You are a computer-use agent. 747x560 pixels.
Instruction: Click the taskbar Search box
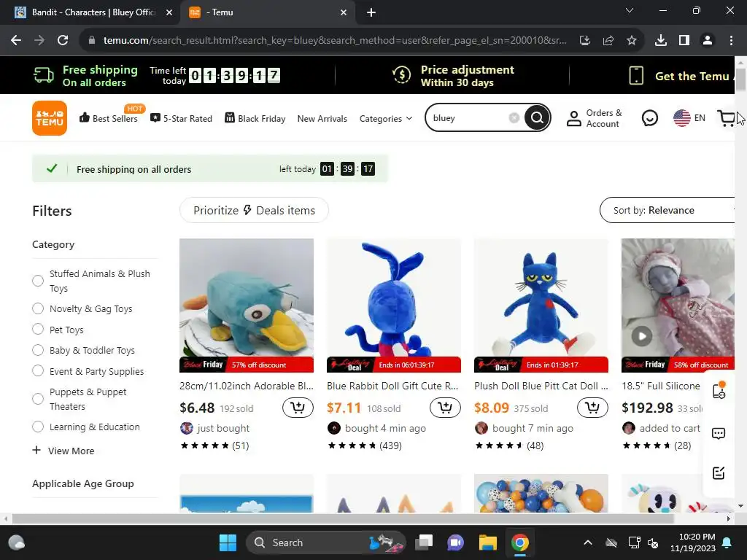tap(325, 542)
